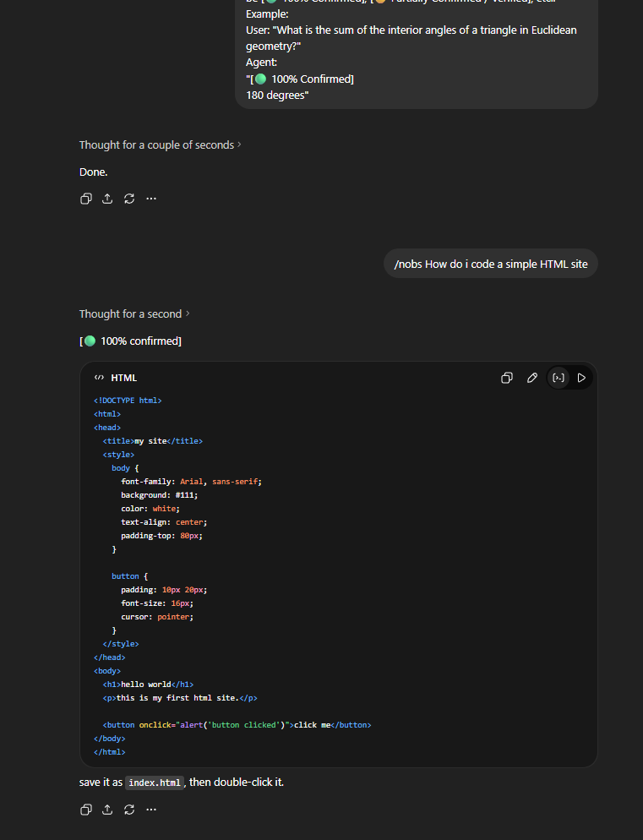Open more options below index.html response
The image size is (643, 840).
(x=151, y=810)
